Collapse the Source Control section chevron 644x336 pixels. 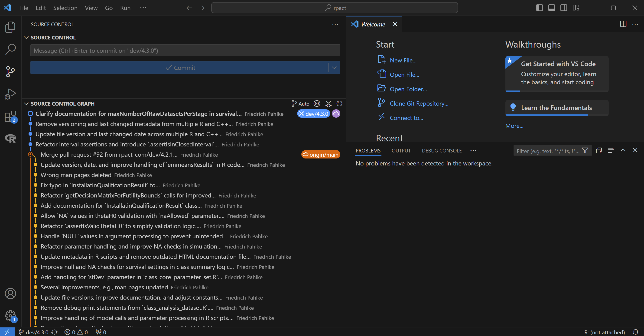point(26,37)
